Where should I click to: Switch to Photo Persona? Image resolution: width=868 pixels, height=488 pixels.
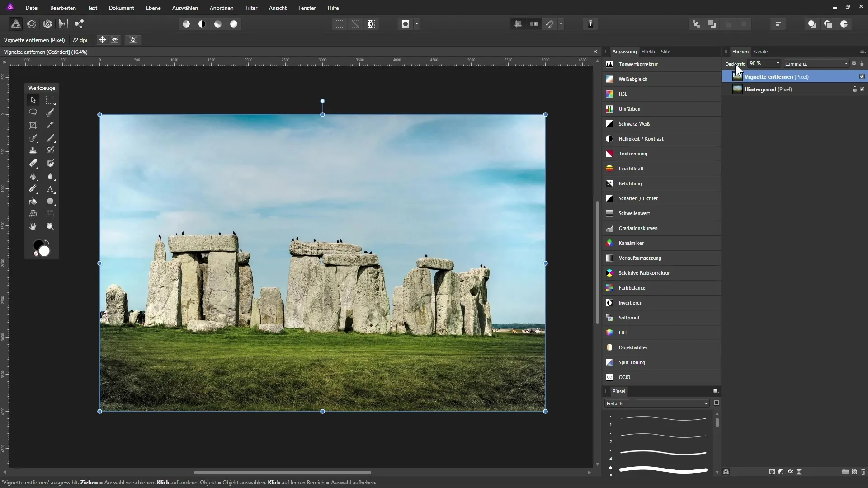(16, 24)
